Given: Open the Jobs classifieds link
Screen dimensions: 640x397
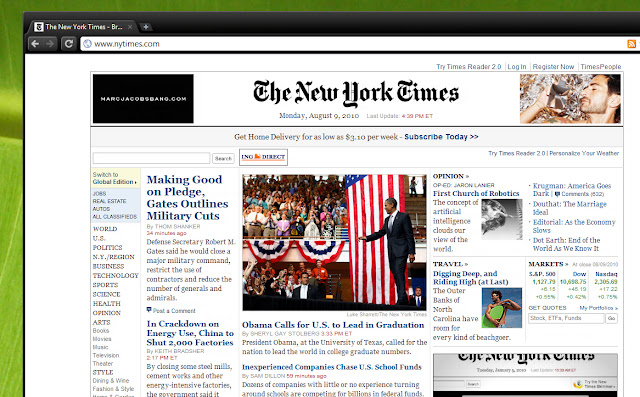Looking at the screenshot, I should click(99, 193).
